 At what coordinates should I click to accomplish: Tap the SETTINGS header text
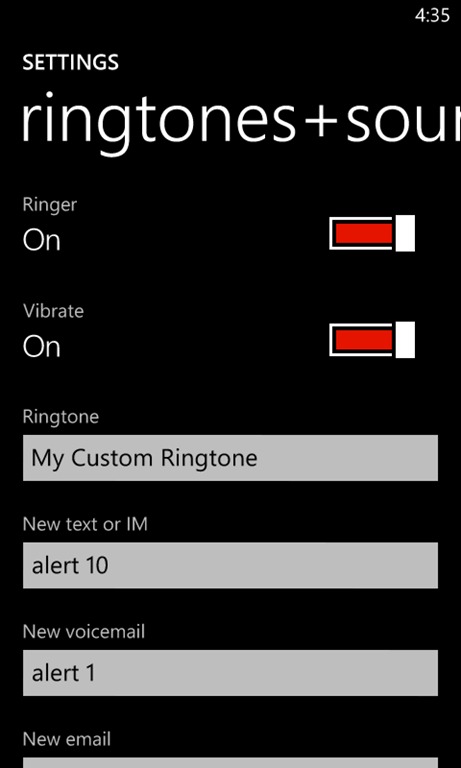pos(71,63)
